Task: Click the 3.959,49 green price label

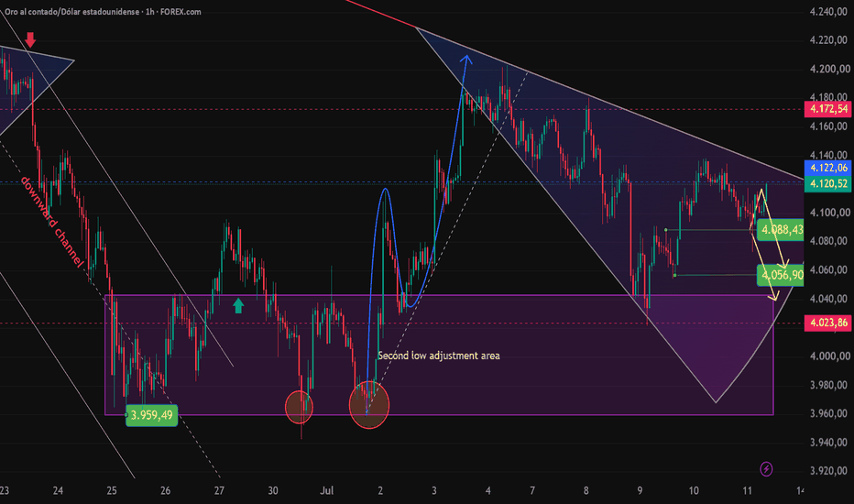Action: coord(151,415)
